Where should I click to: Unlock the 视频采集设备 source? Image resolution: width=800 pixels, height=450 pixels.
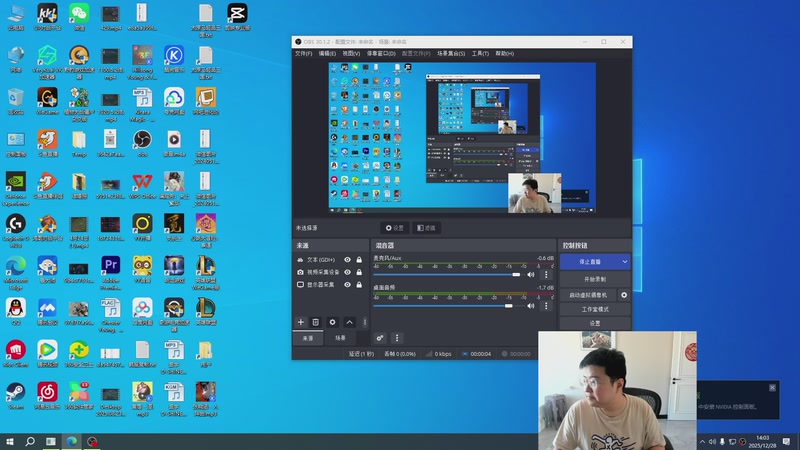[x=359, y=272]
